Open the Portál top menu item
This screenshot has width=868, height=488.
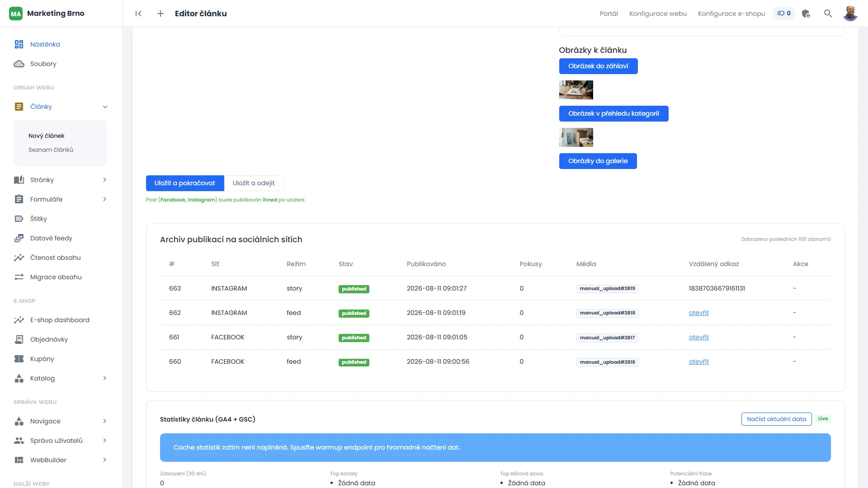pyautogui.click(x=609, y=14)
